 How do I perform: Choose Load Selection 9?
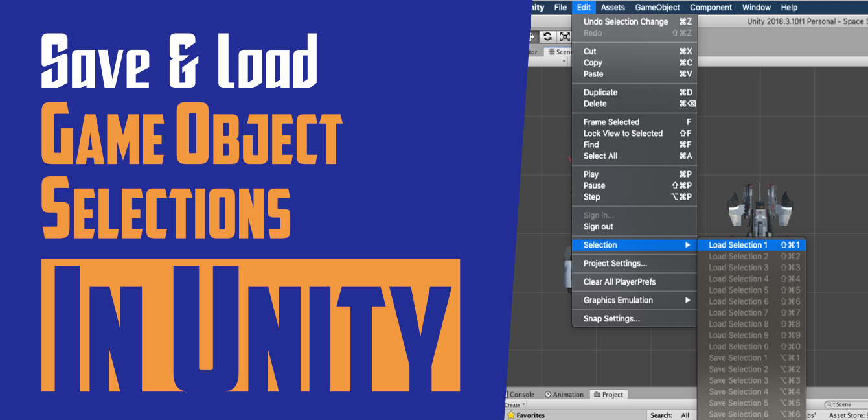point(752,335)
